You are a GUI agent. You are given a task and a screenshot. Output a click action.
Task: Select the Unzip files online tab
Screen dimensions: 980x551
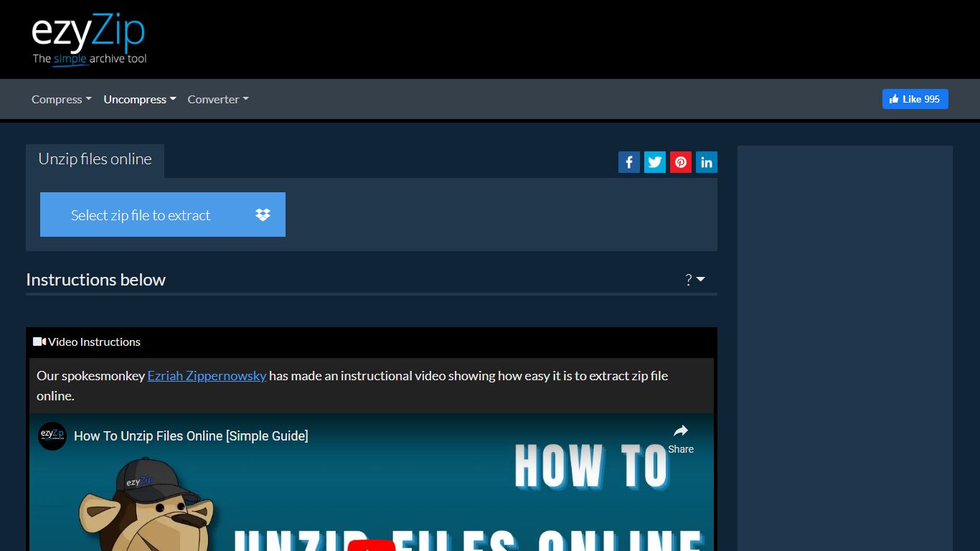[x=95, y=160]
